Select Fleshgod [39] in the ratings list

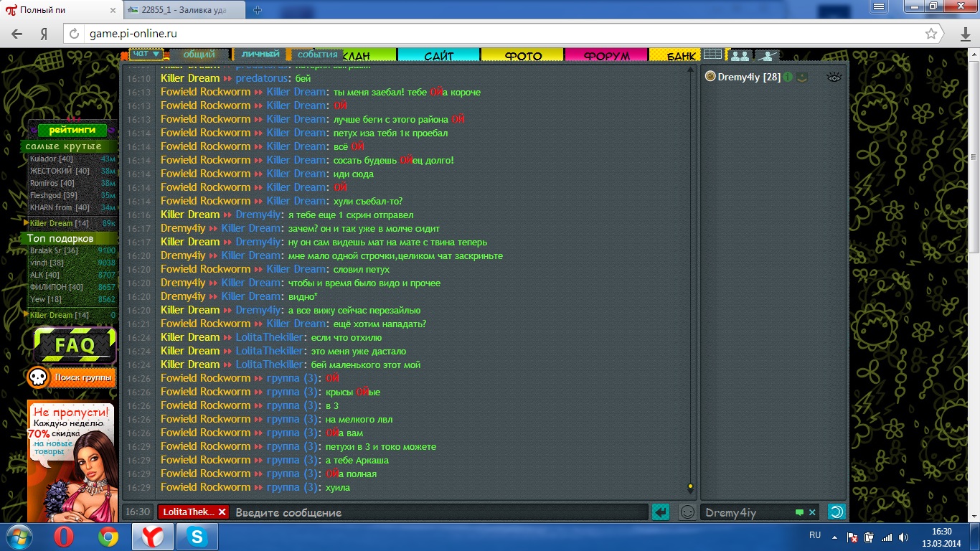point(54,195)
